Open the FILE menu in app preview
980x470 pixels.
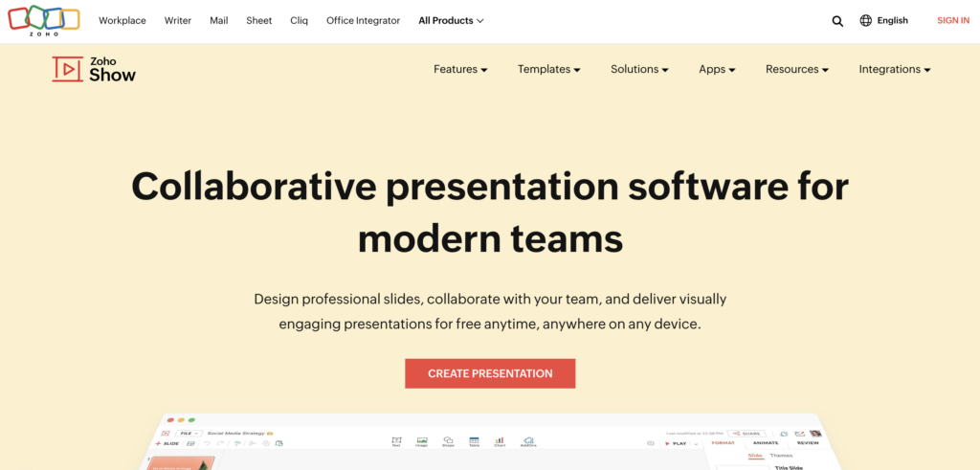point(189,433)
